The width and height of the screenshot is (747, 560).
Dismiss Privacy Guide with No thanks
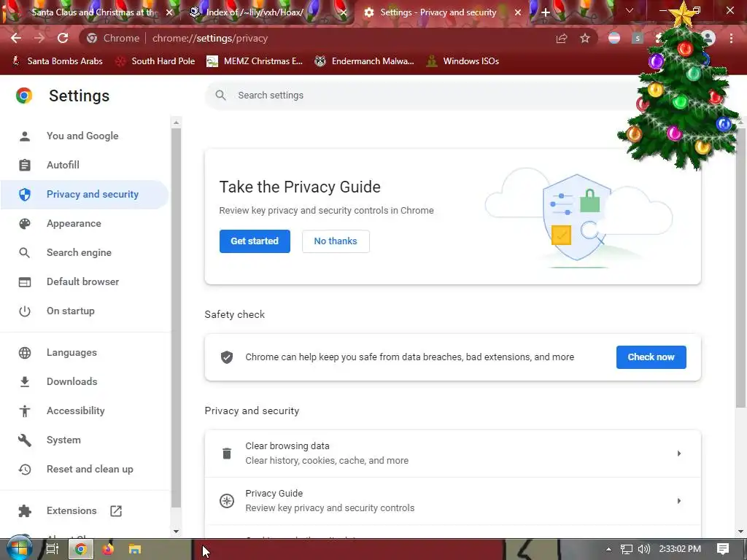click(x=336, y=241)
